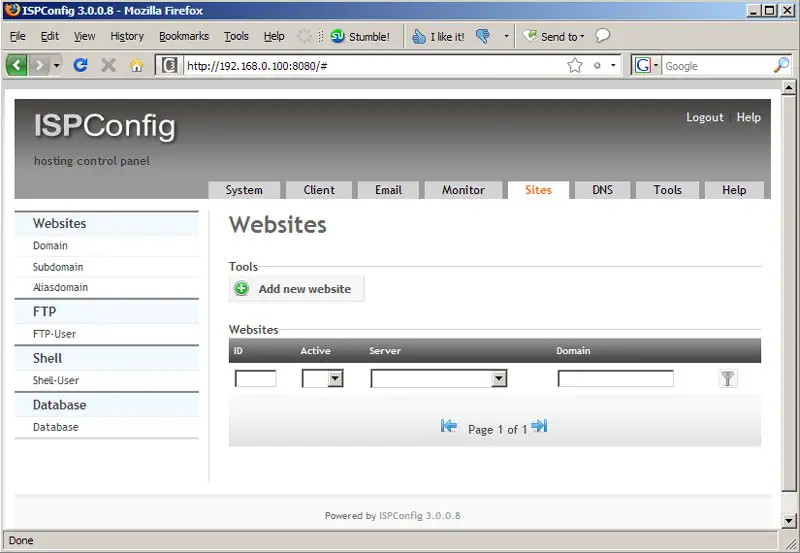Image resolution: width=800 pixels, height=553 pixels.
Task: Click the Server column header
Action: tap(385, 351)
